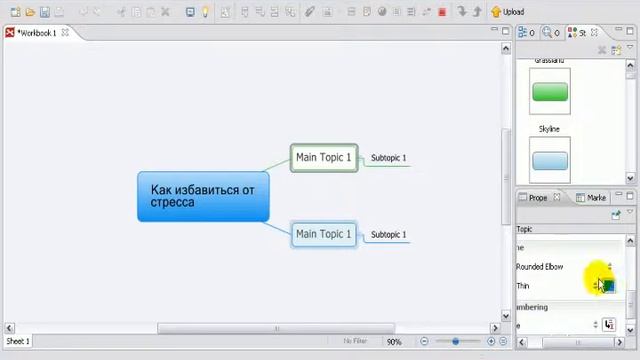Click Styles list scroll up arrow
Viewport: 640px width, 360px height.
pyautogui.click(x=630, y=65)
